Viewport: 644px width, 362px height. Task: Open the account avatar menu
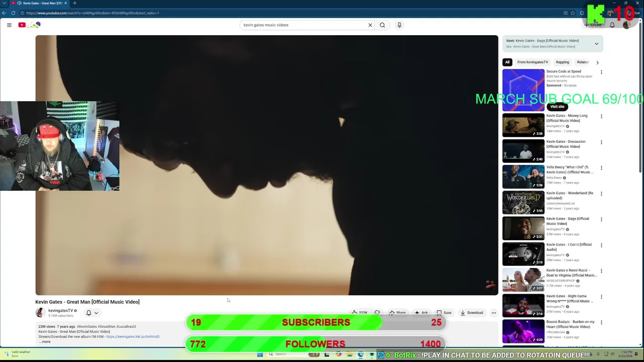(x=626, y=25)
